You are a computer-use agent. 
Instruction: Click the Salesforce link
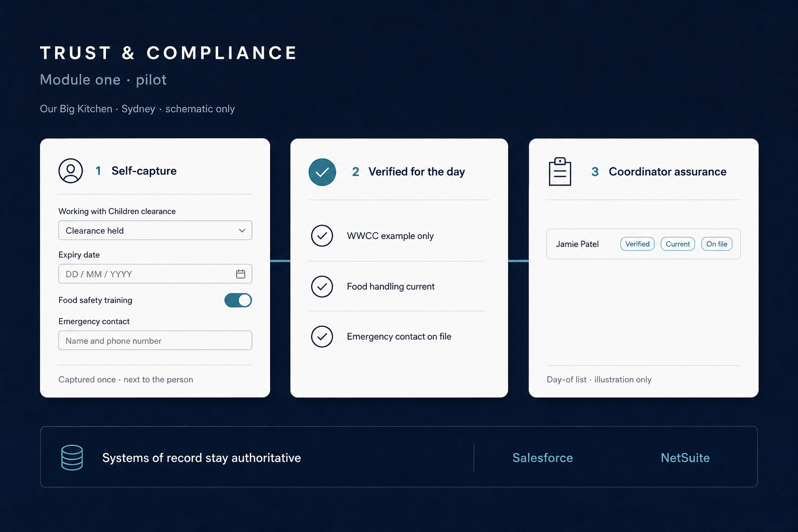click(542, 458)
